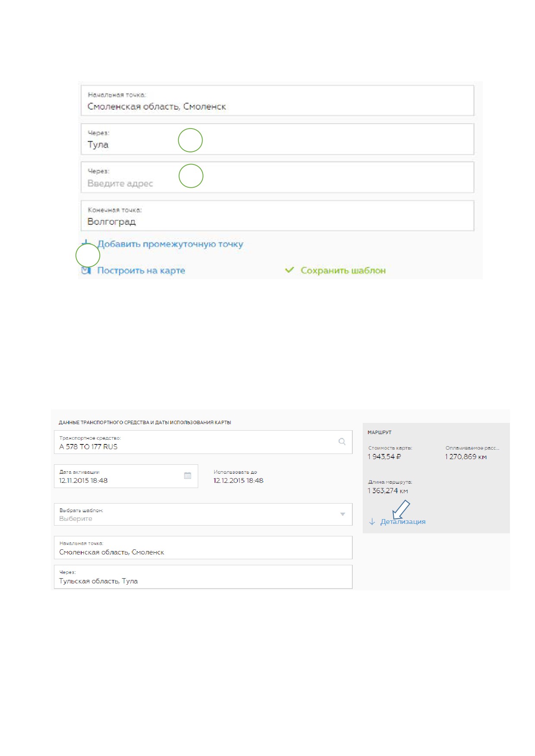Click the Дата активации field 12.11.2015 18:48
The image size is (535, 756).
(126, 476)
